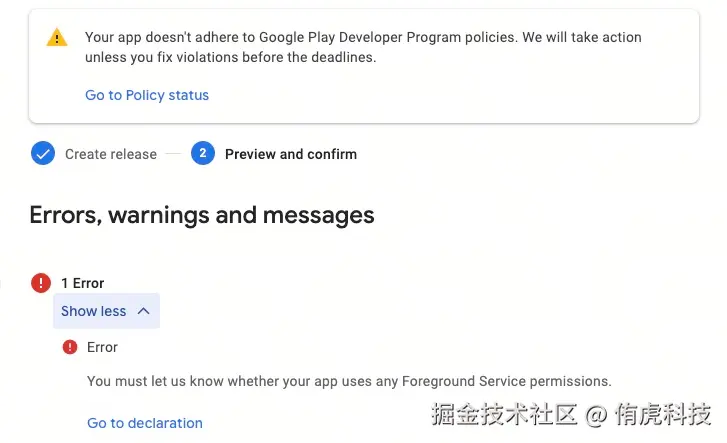The width and height of the screenshot is (727, 443).
Task: Click the Developer Program policies warning text
Action: [x=363, y=37]
